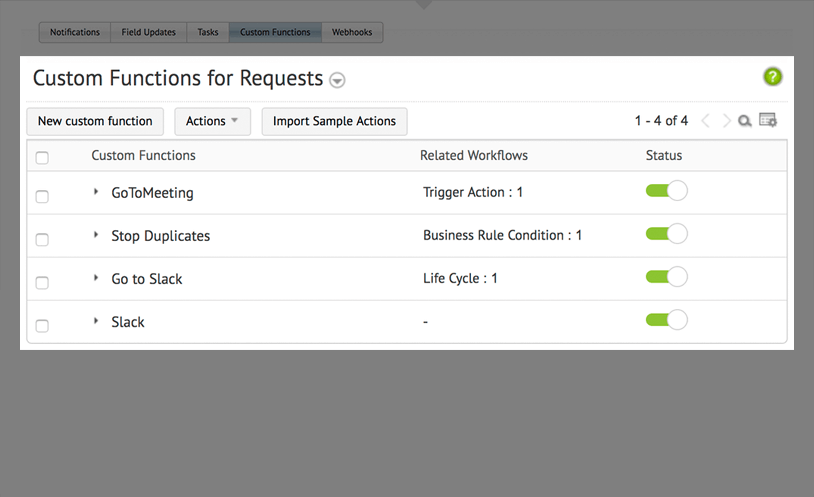Go to previous page arrow

[x=705, y=121]
